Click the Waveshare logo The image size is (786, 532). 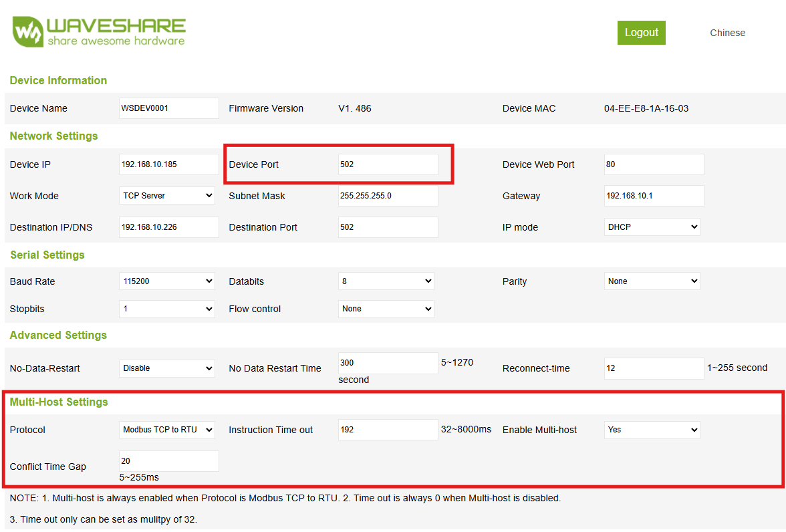pos(98,30)
